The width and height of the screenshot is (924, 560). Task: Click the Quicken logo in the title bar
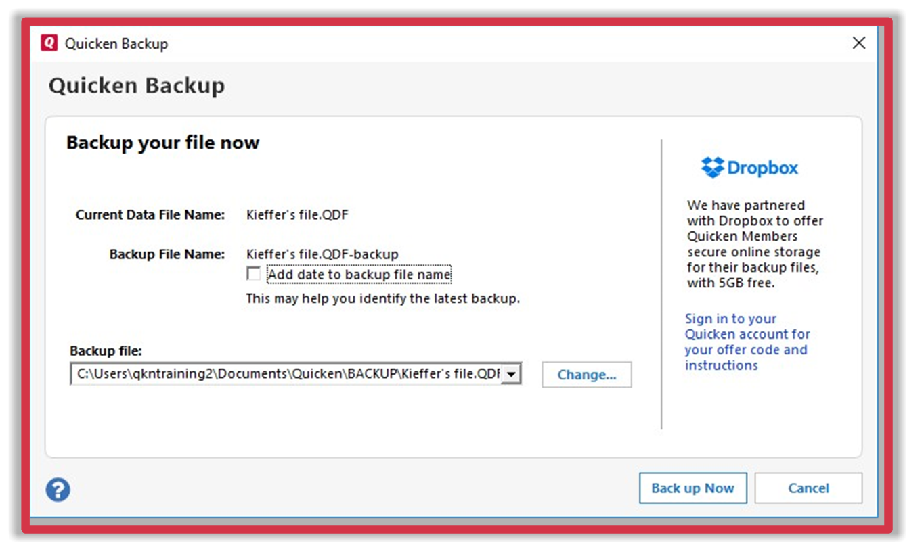pyautogui.click(x=49, y=43)
